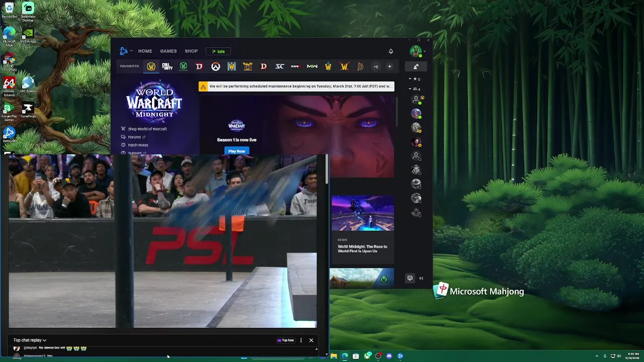Viewport: 644px width, 362px height.
Task: Open the Battle.net logo dropdown menu
Action: (x=126, y=51)
